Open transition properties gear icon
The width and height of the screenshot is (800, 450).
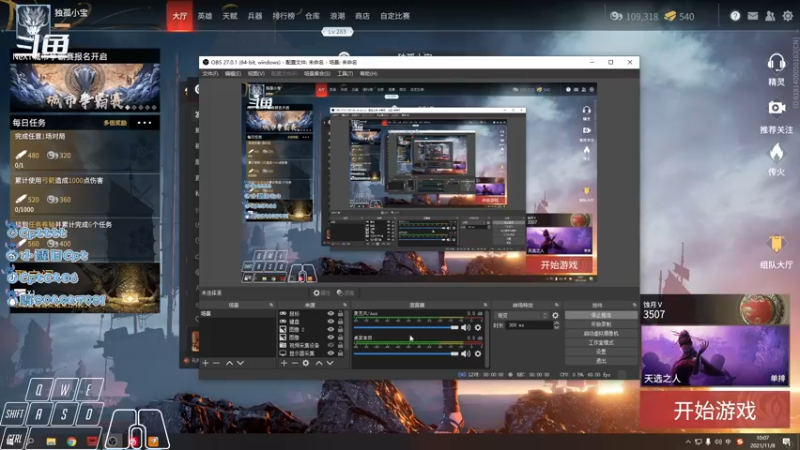[555, 315]
